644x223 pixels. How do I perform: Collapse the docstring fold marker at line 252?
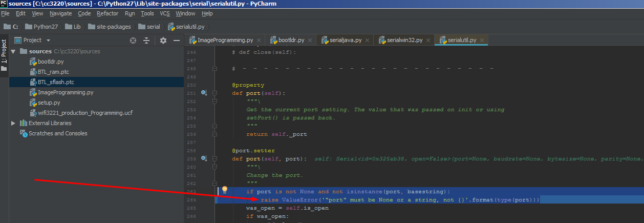(x=216, y=101)
